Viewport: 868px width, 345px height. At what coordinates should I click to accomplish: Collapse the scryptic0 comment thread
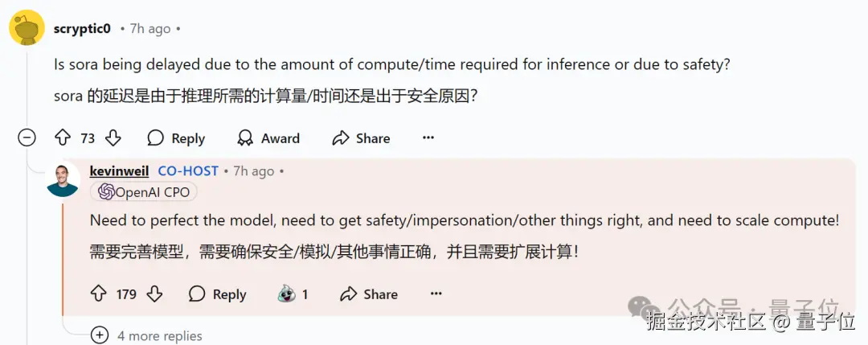(27, 138)
